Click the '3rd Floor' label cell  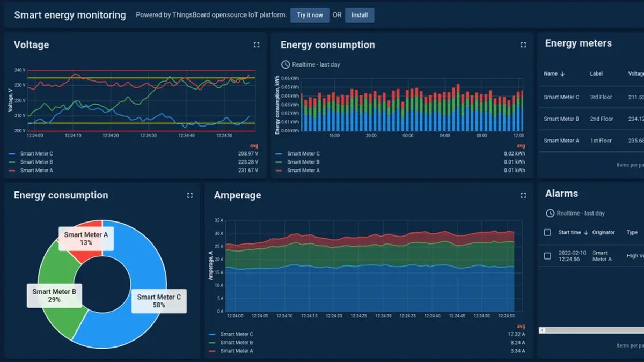pyautogui.click(x=601, y=97)
